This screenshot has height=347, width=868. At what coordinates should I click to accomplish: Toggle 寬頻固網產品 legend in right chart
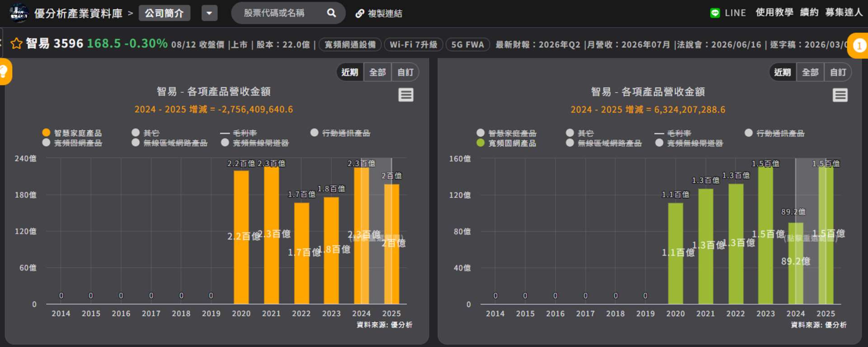tap(506, 143)
